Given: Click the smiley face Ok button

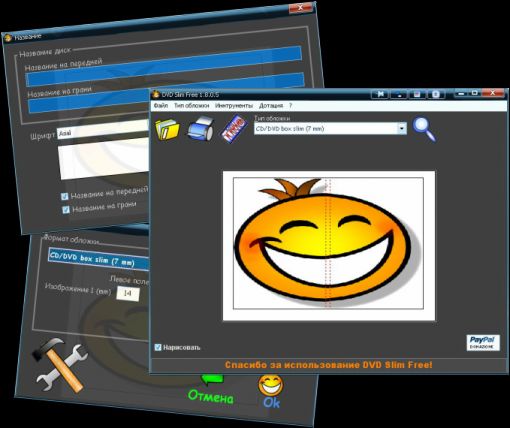Looking at the screenshot, I should click(271, 392).
